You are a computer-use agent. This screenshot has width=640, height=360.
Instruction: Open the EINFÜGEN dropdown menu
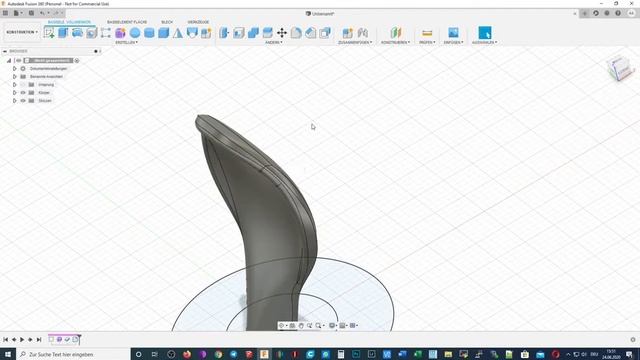point(453,42)
